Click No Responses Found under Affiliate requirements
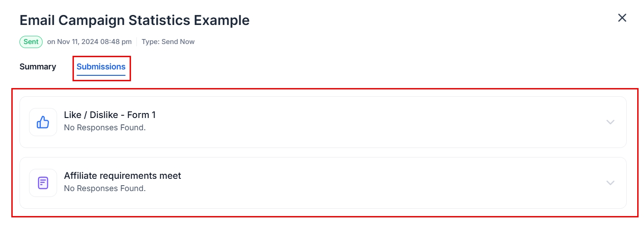Image resolution: width=644 pixels, height=236 pixels. click(x=105, y=188)
